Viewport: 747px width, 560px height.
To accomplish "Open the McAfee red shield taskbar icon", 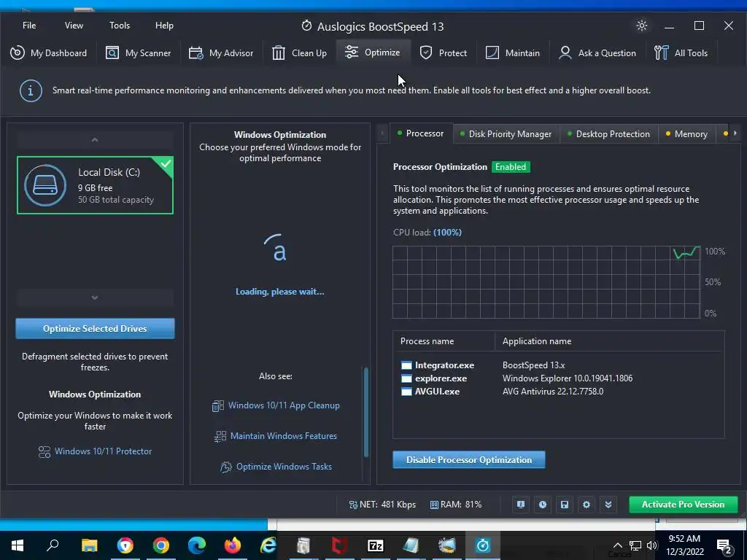I will tap(340, 545).
